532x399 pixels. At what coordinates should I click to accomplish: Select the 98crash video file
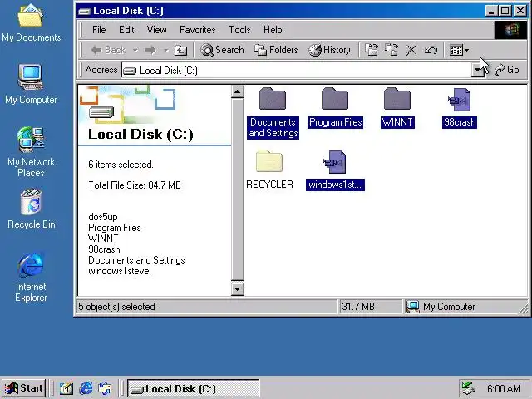coord(460,108)
